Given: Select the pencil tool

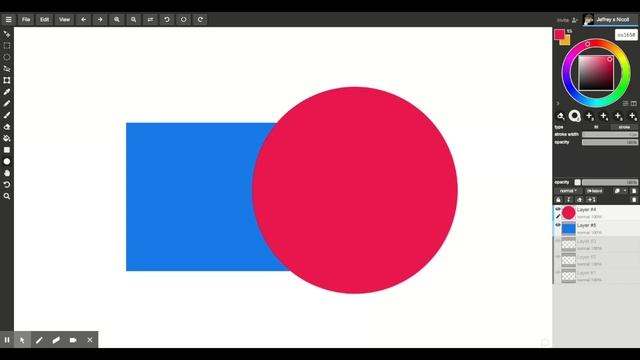Looking at the screenshot, I should (7, 104).
